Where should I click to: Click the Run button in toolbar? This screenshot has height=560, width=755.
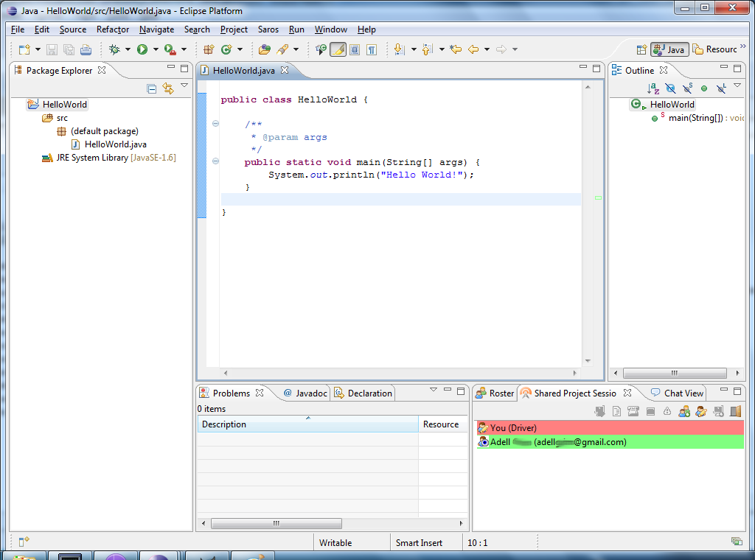click(x=142, y=49)
